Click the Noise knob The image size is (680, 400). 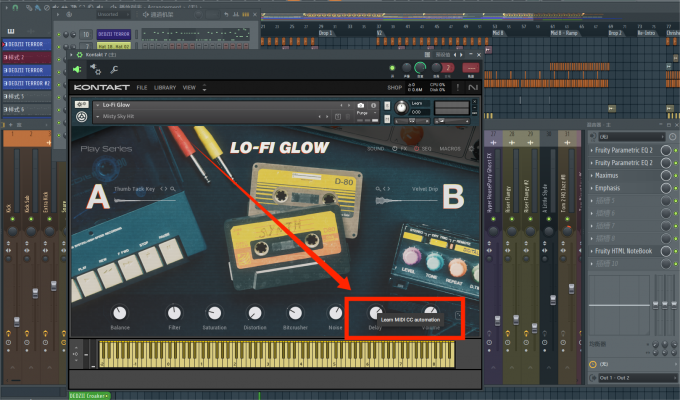click(x=335, y=313)
